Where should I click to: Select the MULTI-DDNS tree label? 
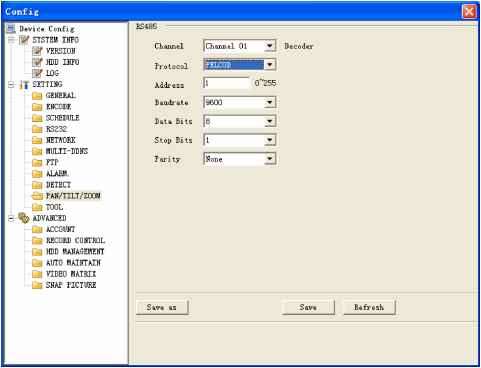[67, 151]
